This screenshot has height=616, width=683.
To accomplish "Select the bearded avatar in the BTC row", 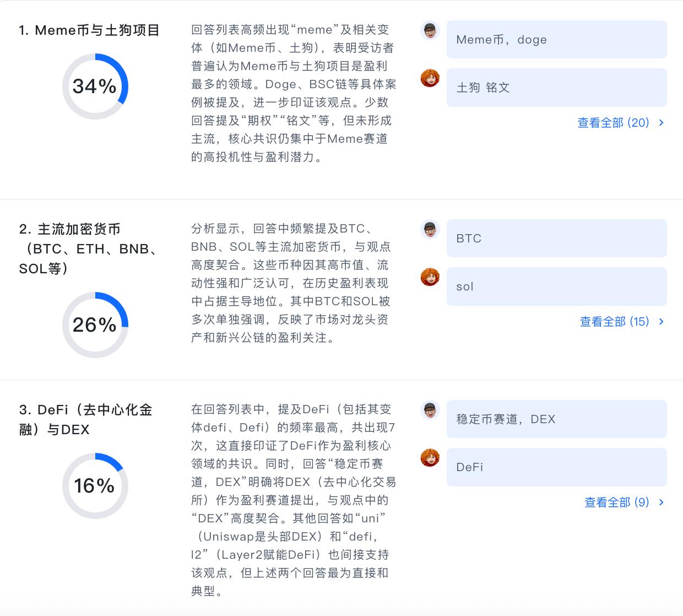I will tap(429, 230).
